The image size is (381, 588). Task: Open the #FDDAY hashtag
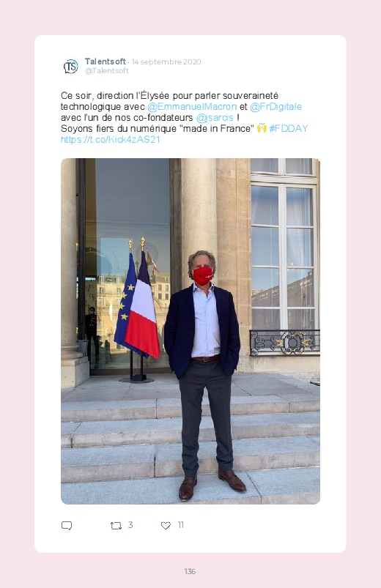(288, 129)
